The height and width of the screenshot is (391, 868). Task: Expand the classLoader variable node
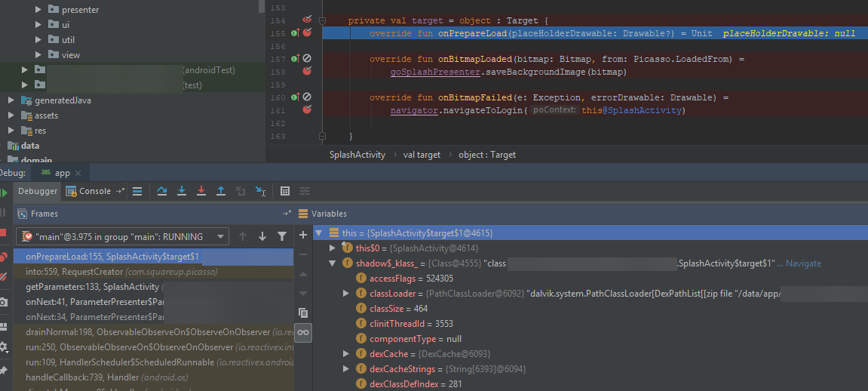coord(346,294)
